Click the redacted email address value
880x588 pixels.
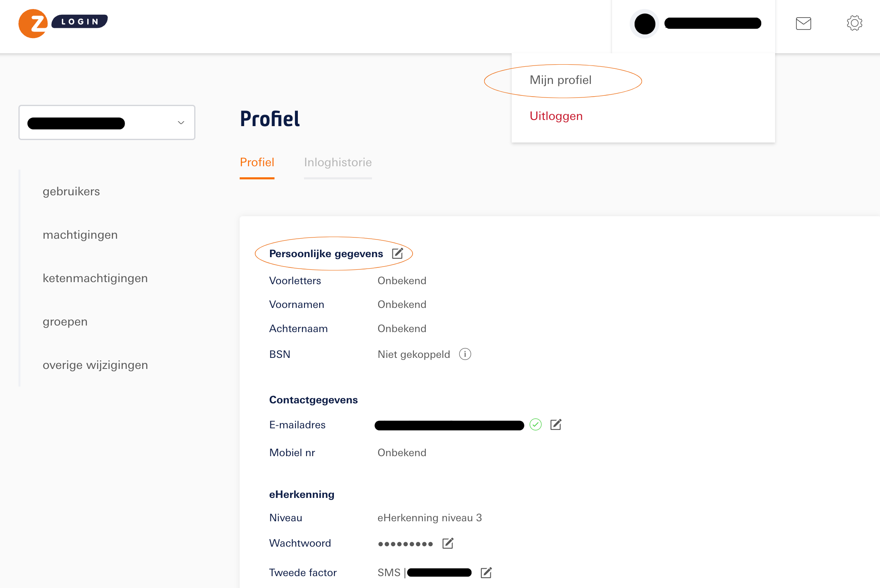tap(449, 425)
